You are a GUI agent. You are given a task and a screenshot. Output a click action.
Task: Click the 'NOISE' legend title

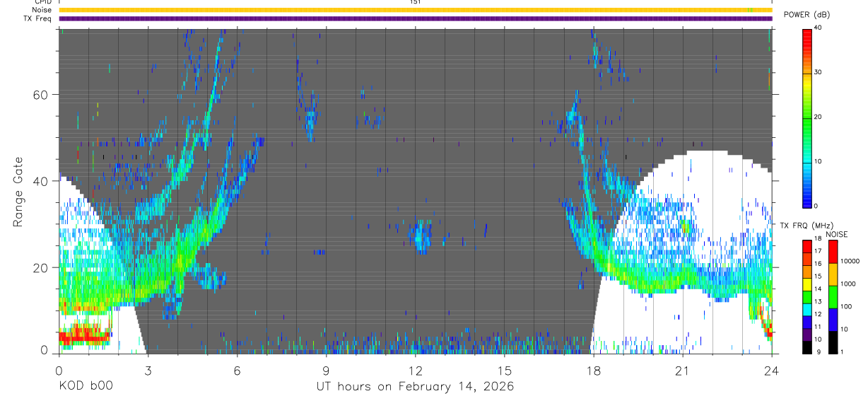pyautogui.click(x=836, y=234)
